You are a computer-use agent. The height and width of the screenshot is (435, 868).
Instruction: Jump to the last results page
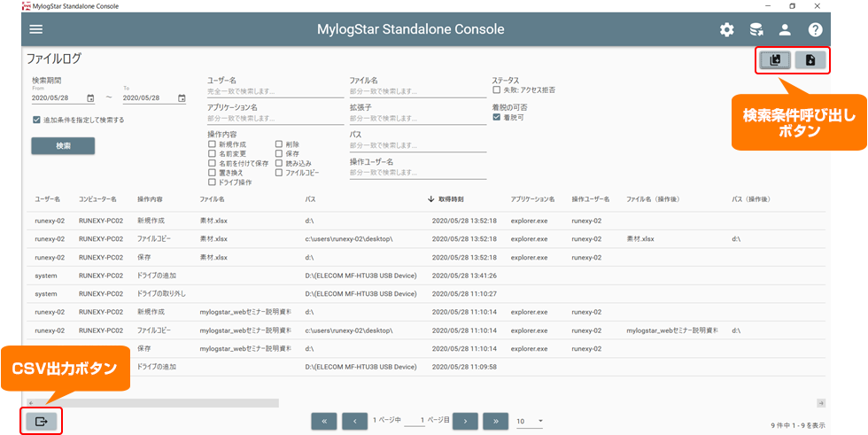[x=496, y=421]
